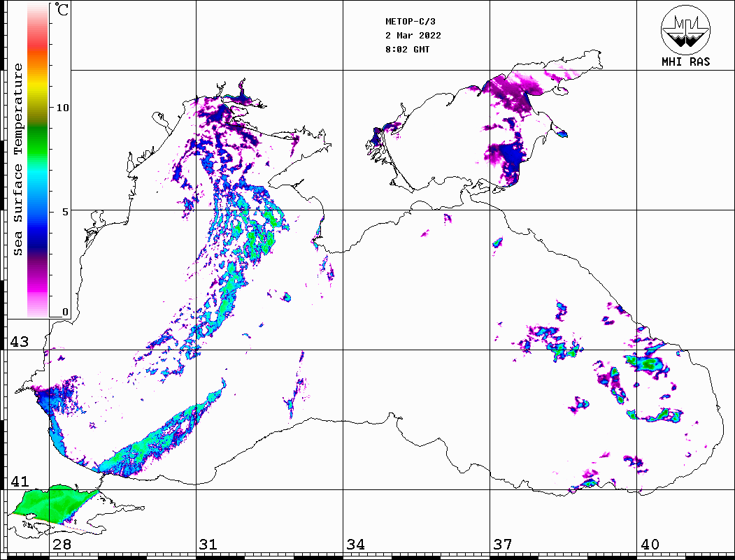The height and width of the screenshot is (560, 735).
Task: Click longitude label "37"
Action: [x=503, y=544]
